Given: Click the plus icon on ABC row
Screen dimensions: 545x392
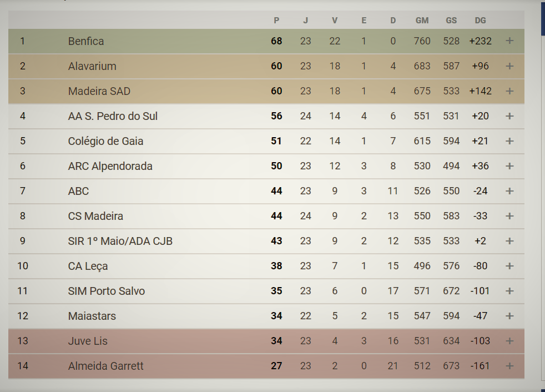Looking at the screenshot, I should (x=509, y=191).
